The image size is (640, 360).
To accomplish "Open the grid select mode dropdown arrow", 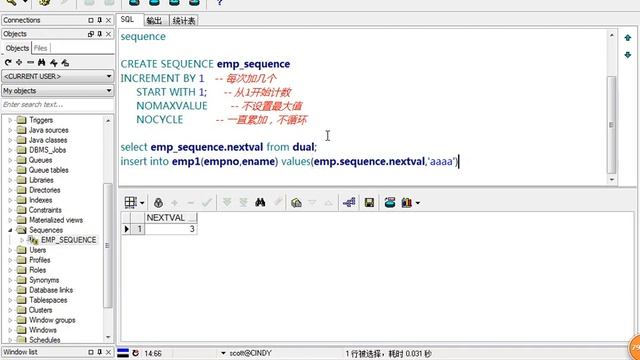I will [142, 203].
